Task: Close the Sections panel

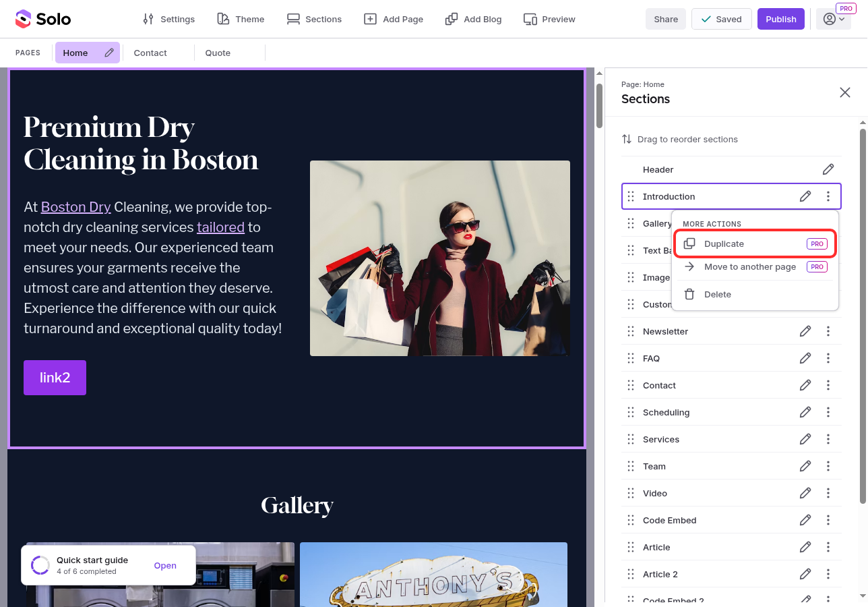Action: tap(845, 92)
